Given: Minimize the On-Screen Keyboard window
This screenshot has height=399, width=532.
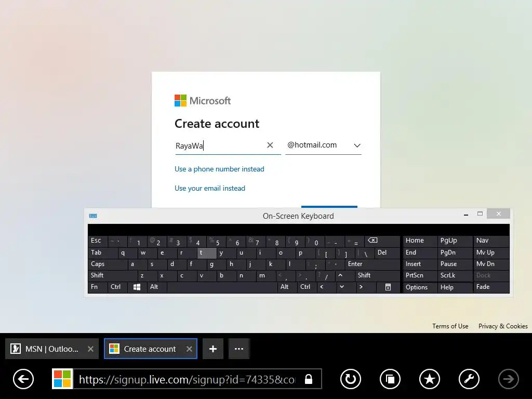Looking at the screenshot, I should [x=466, y=215].
